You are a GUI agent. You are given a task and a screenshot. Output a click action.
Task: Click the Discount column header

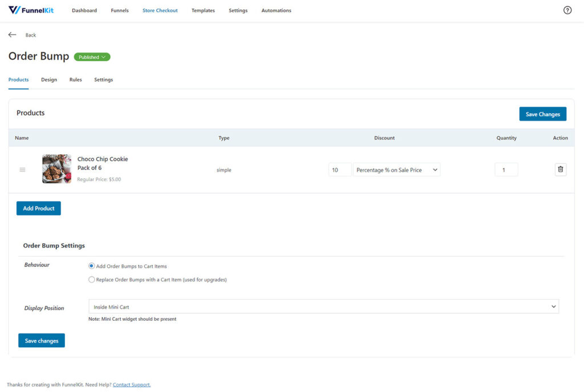(384, 138)
